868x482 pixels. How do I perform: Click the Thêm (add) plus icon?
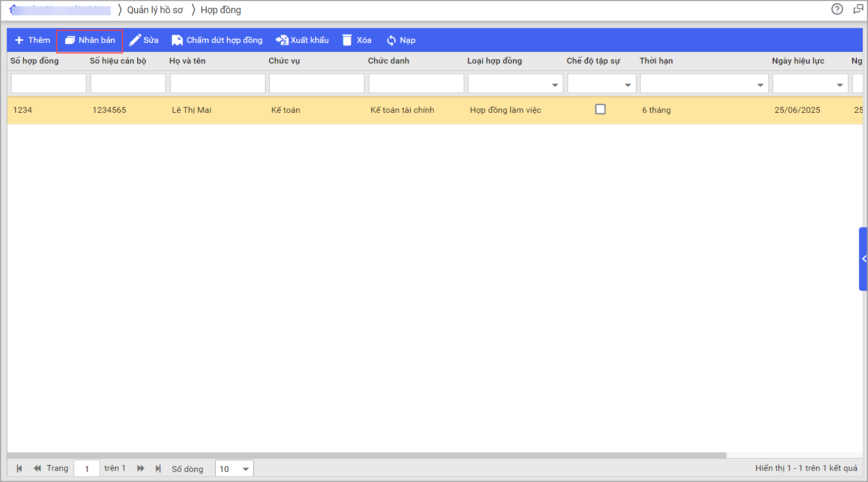(x=20, y=40)
